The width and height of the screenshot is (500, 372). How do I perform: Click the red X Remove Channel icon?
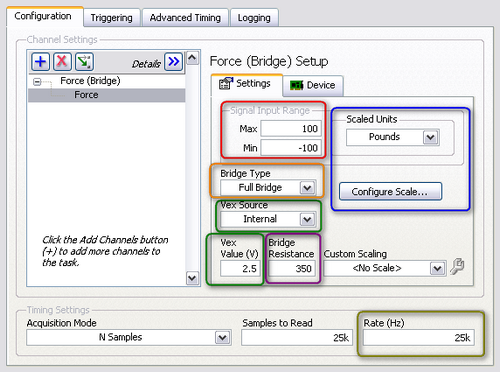click(62, 62)
